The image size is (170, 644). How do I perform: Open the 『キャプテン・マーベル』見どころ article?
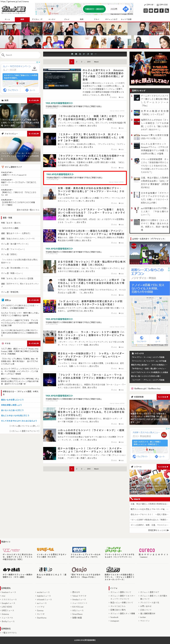click(x=91, y=157)
